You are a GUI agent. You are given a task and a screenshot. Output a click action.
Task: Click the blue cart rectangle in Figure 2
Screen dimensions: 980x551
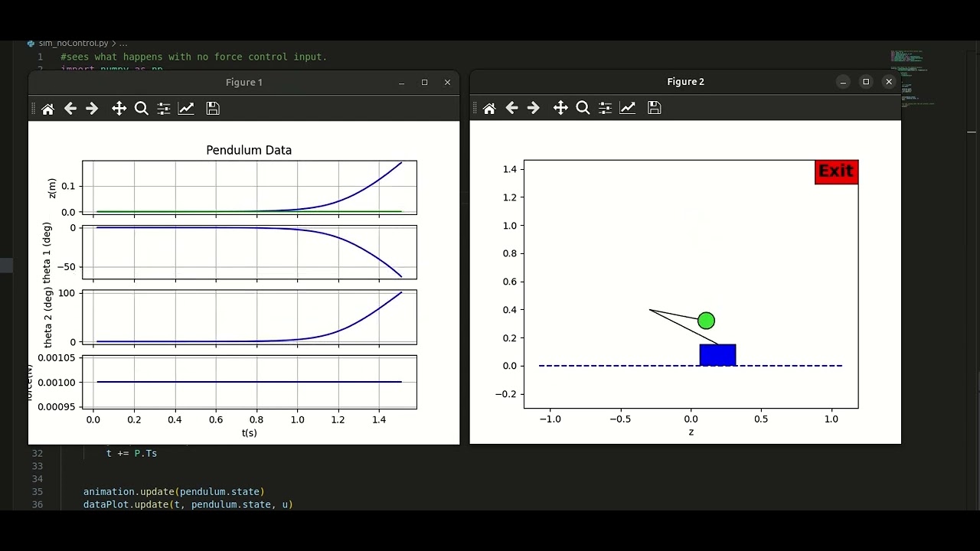click(717, 355)
